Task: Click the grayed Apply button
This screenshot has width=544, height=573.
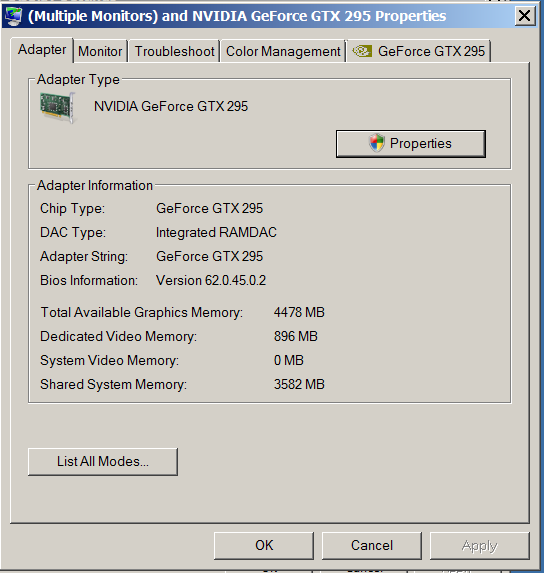Action: 479,546
